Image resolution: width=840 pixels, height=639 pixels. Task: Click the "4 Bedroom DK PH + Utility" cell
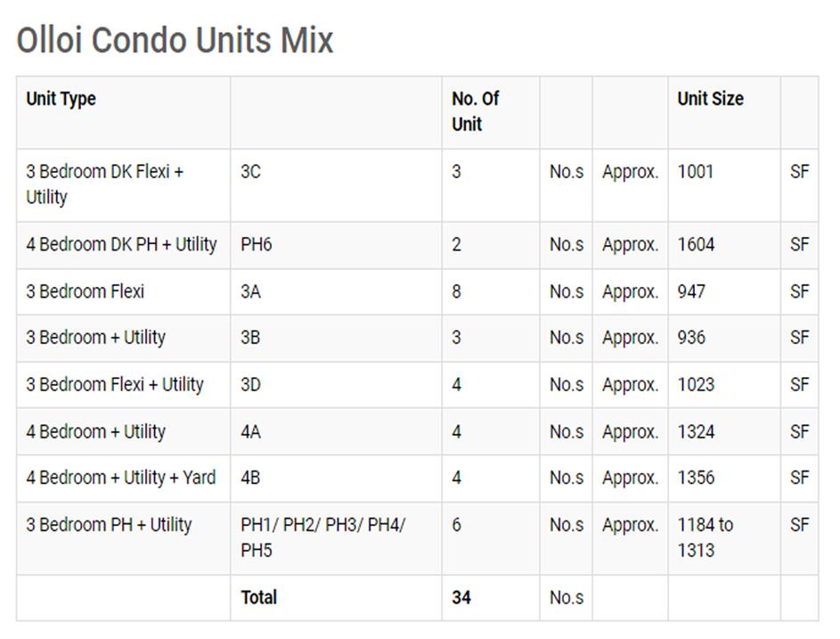121,245
